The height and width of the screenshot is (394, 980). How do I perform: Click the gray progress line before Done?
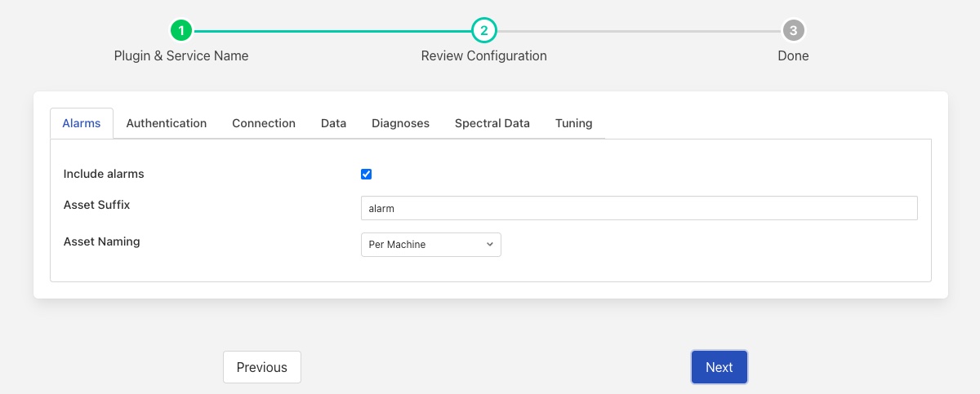pos(637,31)
